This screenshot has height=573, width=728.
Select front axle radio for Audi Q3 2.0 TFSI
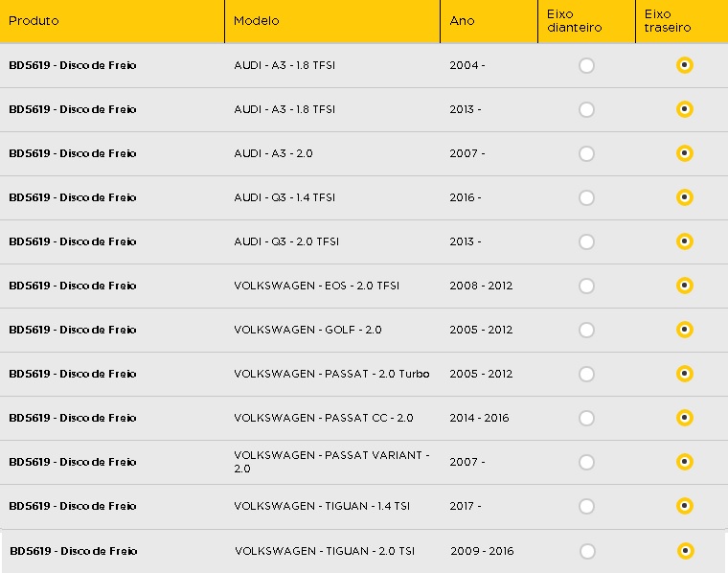[586, 241]
